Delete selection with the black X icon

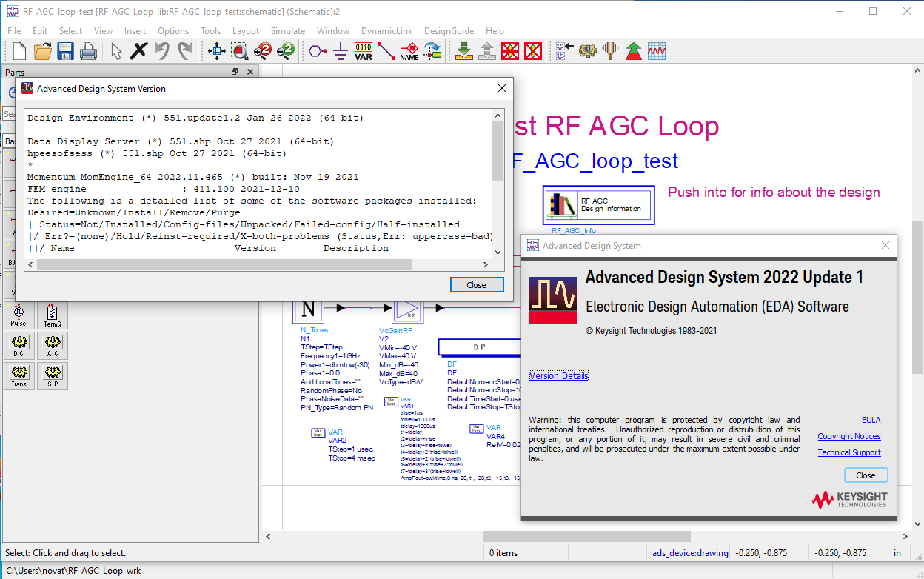click(x=138, y=51)
